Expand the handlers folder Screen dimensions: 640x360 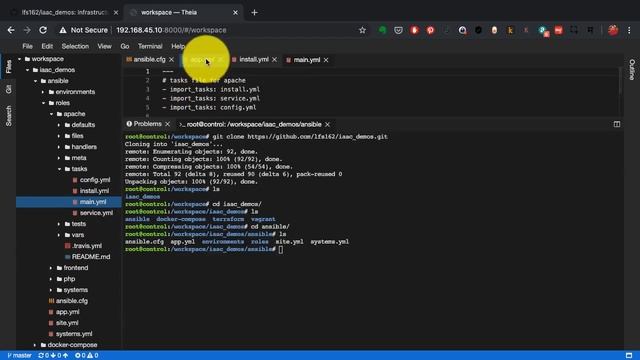click(59, 147)
